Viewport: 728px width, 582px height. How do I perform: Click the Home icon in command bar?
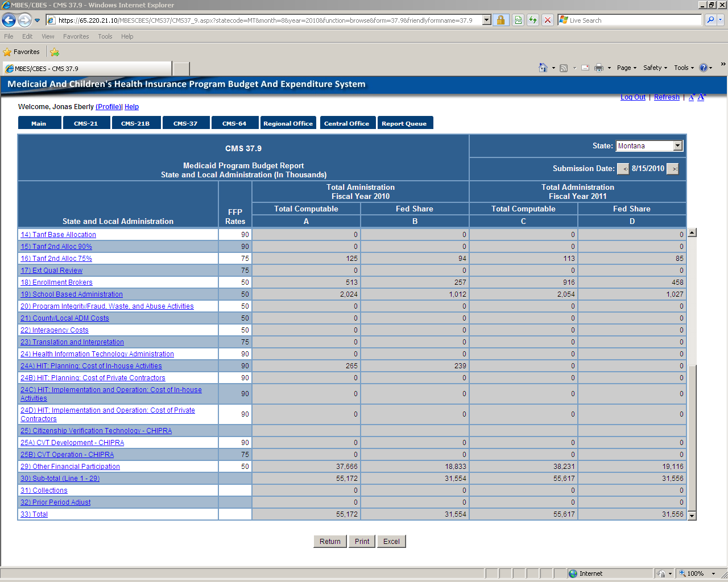pos(543,68)
